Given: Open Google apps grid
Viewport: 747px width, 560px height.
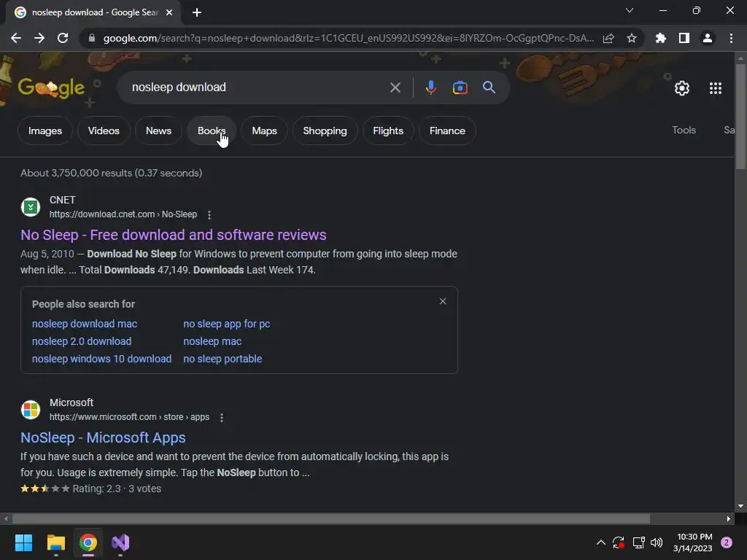Looking at the screenshot, I should pyautogui.click(x=715, y=88).
